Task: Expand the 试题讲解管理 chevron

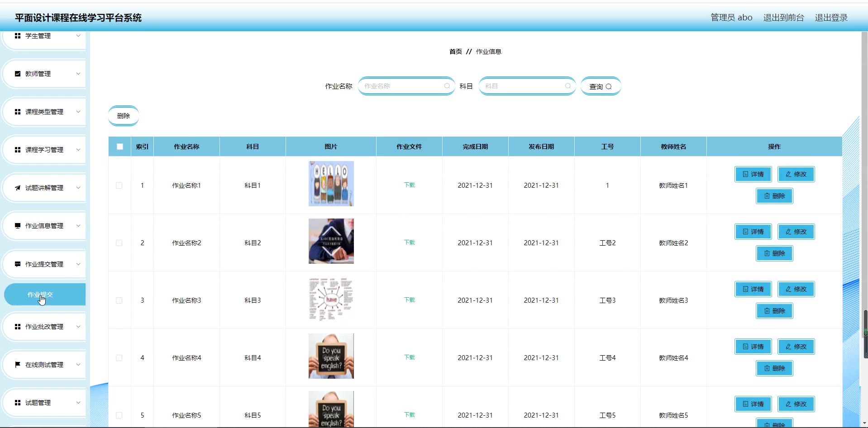Action: [x=78, y=188]
